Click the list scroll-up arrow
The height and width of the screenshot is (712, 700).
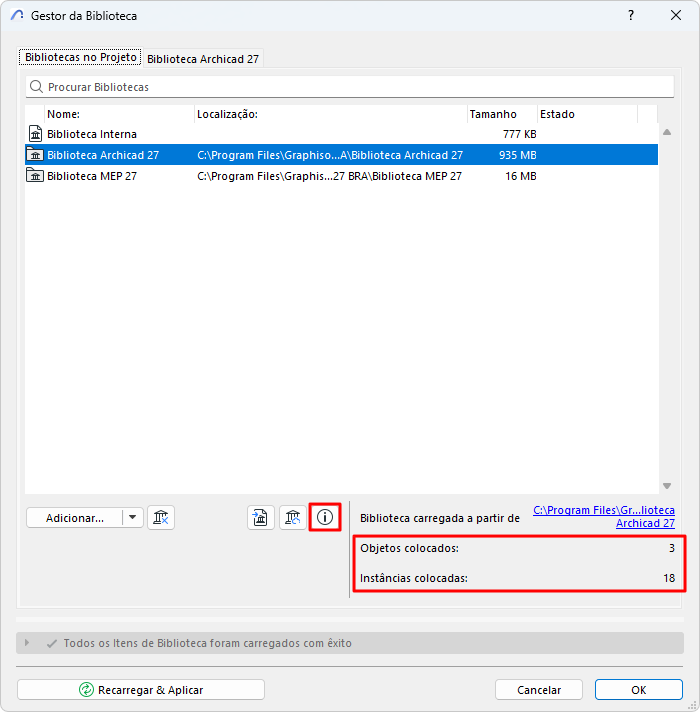(x=667, y=132)
